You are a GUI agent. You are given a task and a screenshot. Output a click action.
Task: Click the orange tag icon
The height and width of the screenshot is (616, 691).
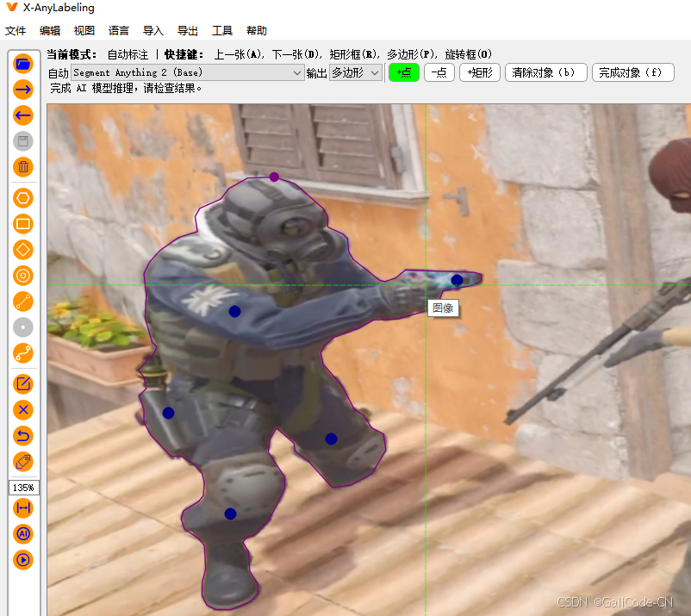pyautogui.click(x=23, y=462)
